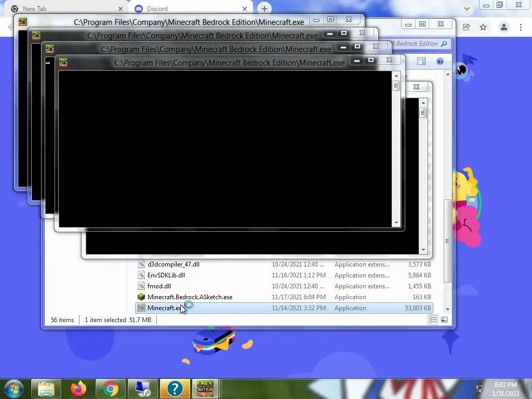This screenshot has width=532, height=399.
Task: Click the Explorer vertical scrollbar thumb
Action: point(447,241)
